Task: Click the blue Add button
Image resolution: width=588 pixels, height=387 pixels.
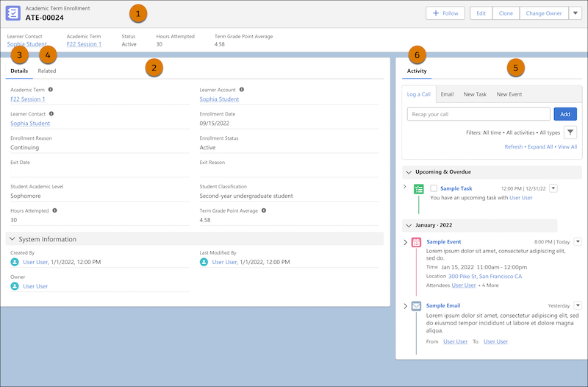Action: coord(564,114)
